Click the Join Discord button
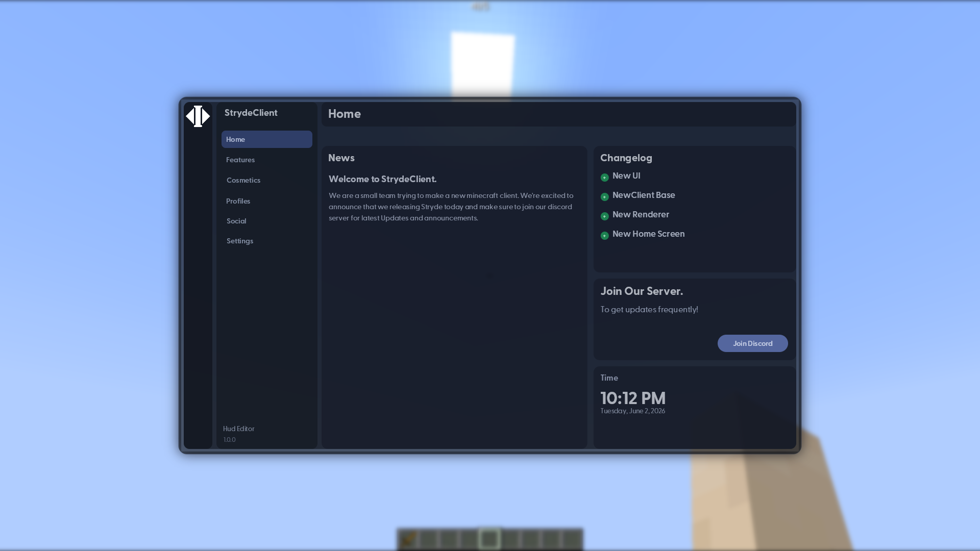 click(x=752, y=343)
